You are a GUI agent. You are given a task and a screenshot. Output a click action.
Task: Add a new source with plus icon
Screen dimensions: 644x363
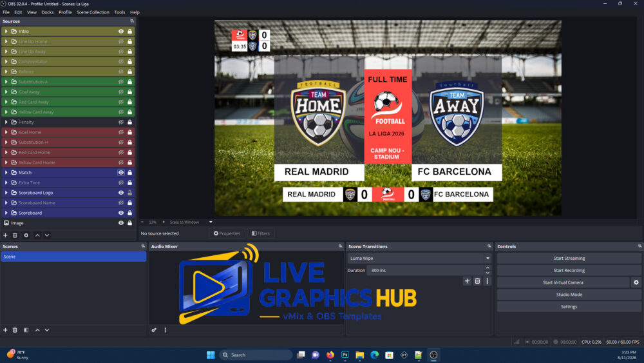click(x=5, y=235)
